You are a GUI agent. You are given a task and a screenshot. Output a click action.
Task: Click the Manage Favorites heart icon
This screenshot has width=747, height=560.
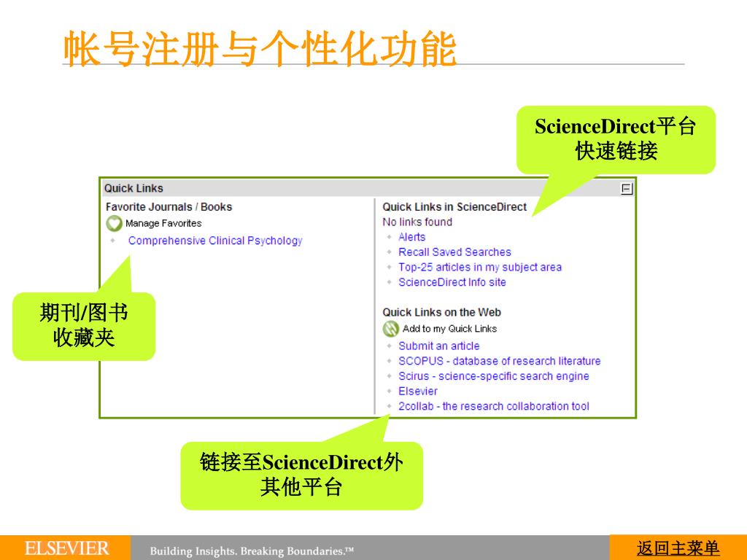114,224
